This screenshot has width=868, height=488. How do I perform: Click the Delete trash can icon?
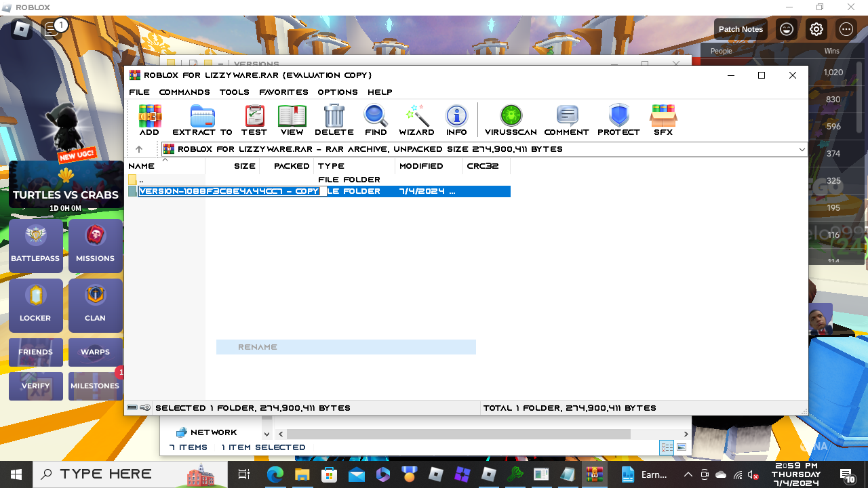(334, 120)
